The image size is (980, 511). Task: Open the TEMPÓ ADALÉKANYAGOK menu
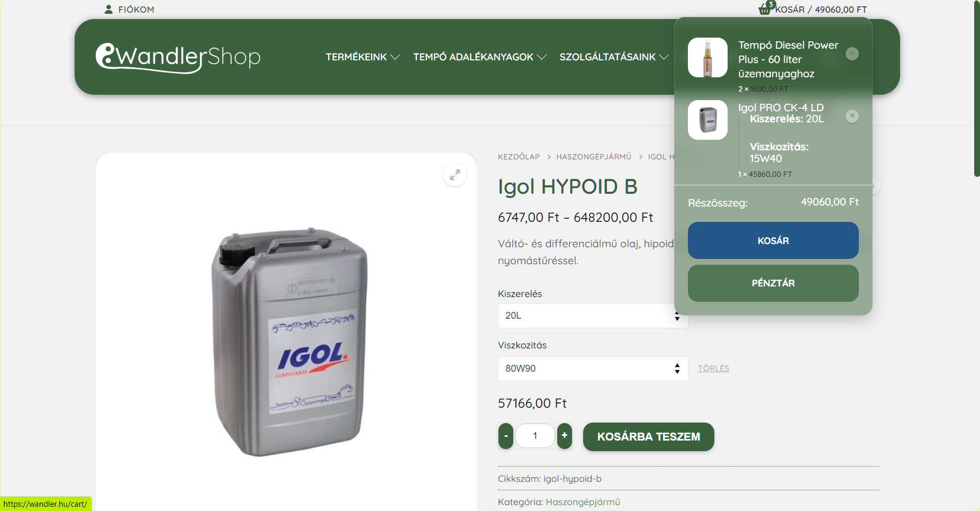point(473,57)
